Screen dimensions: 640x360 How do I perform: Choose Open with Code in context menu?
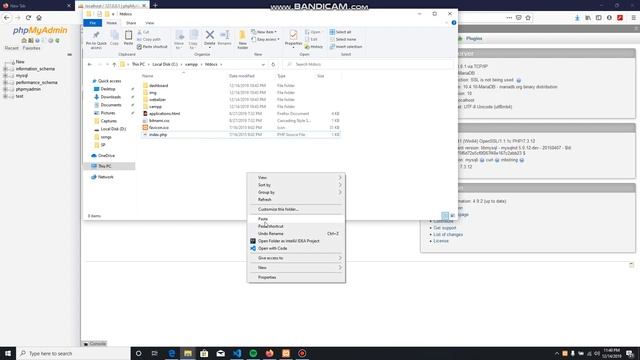tap(296, 248)
